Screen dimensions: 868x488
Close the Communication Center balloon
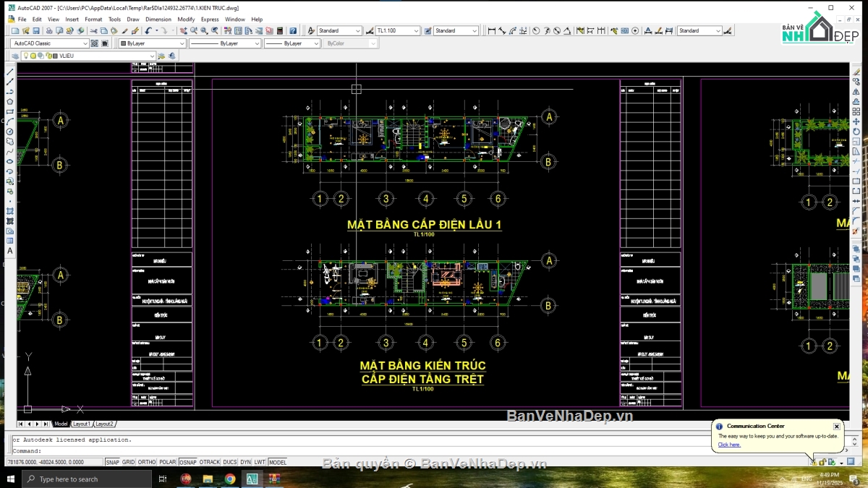click(x=836, y=427)
